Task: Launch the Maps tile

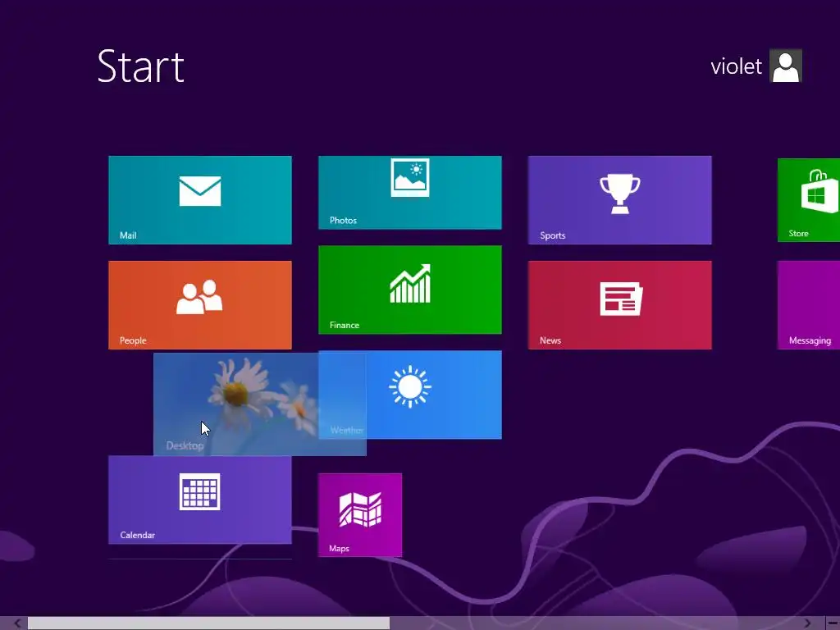Action: (x=360, y=515)
